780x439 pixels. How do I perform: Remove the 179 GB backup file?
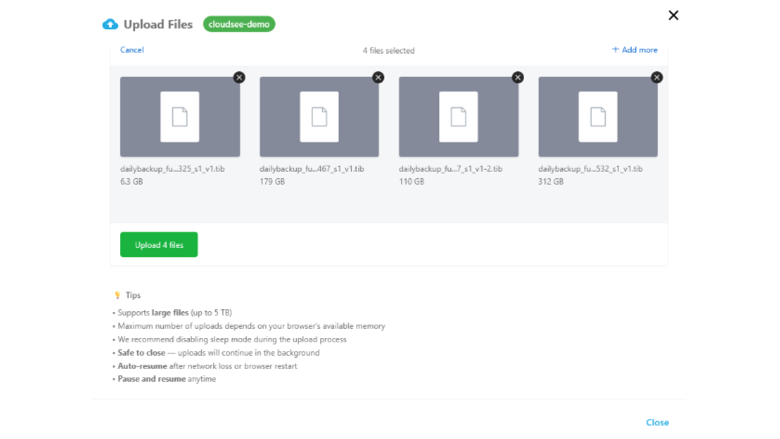(x=378, y=78)
